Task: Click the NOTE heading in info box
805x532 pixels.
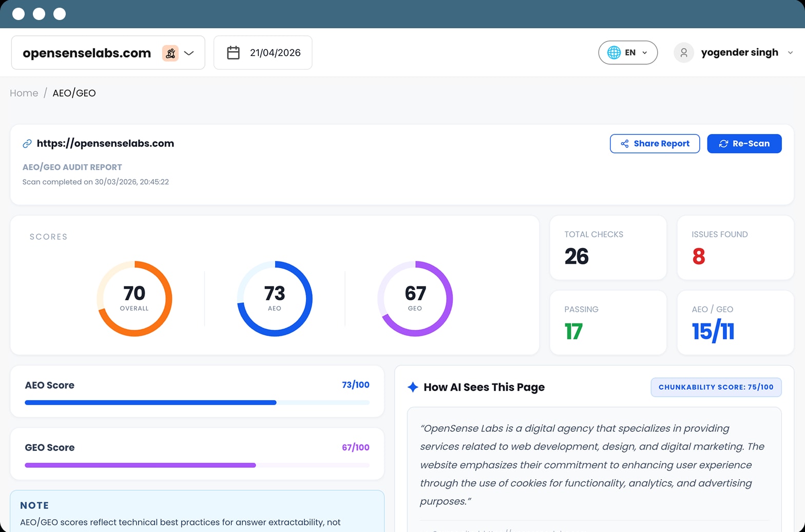Action: pyautogui.click(x=34, y=505)
